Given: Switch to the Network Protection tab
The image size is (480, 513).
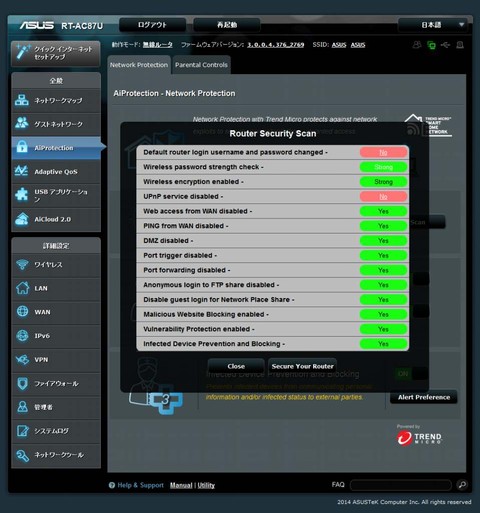Looking at the screenshot, I should point(139,65).
